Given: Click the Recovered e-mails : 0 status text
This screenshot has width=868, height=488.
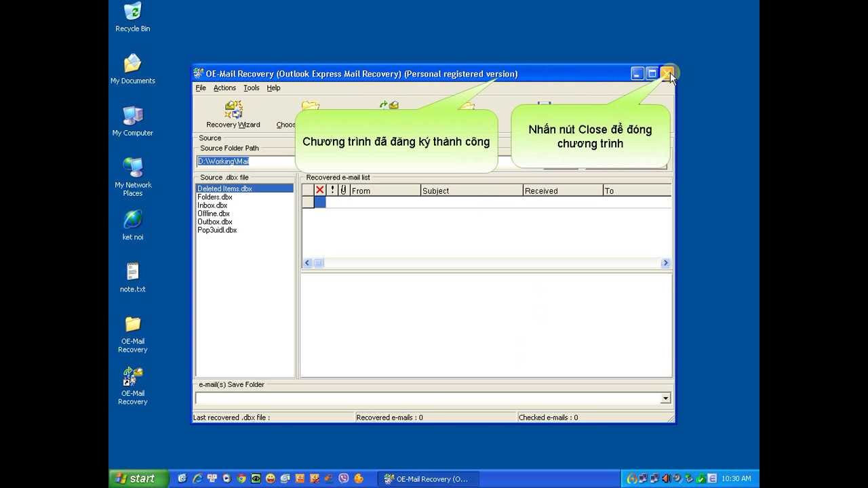Looking at the screenshot, I should 389,418.
